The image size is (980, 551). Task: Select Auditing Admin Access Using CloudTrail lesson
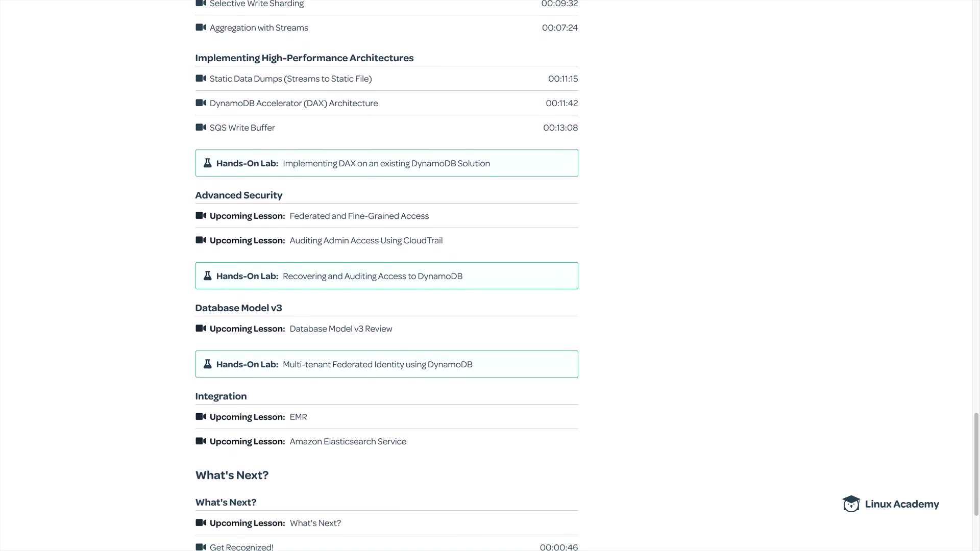click(x=366, y=240)
